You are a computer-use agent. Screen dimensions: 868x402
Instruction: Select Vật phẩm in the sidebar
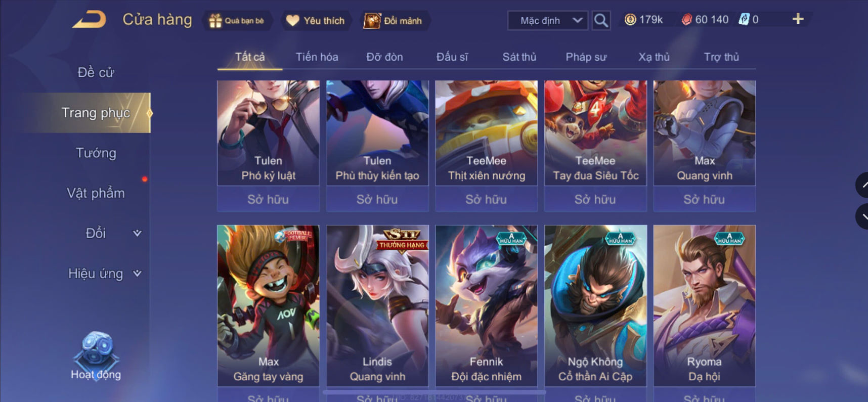(96, 193)
